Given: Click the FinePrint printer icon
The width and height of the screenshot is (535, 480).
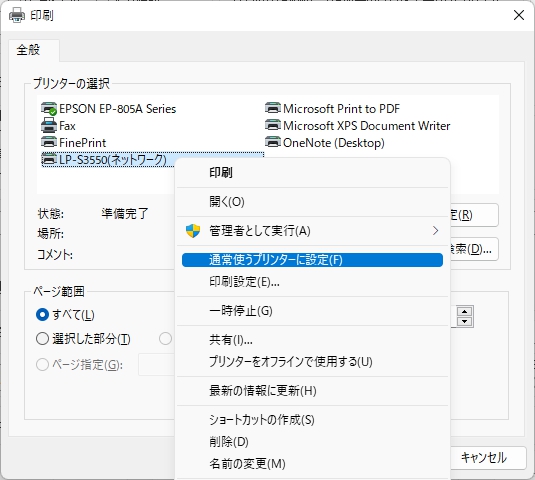Looking at the screenshot, I should tap(49, 142).
